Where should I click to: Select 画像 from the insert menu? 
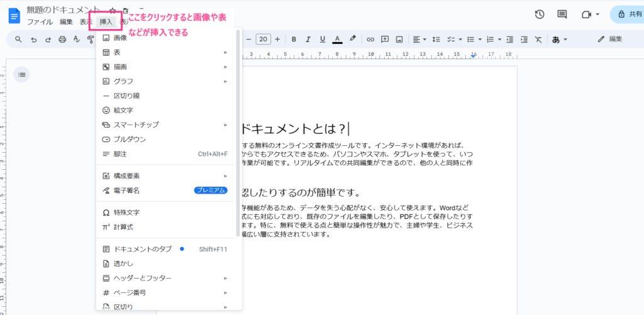click(120, 38)
